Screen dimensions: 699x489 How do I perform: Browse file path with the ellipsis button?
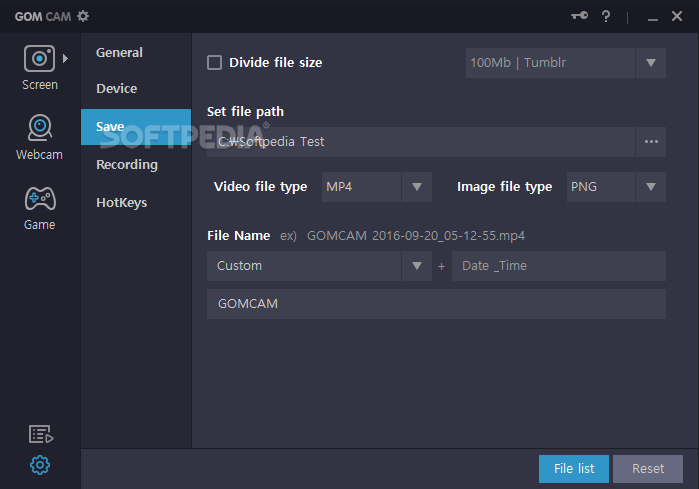(x=651, y=142)
